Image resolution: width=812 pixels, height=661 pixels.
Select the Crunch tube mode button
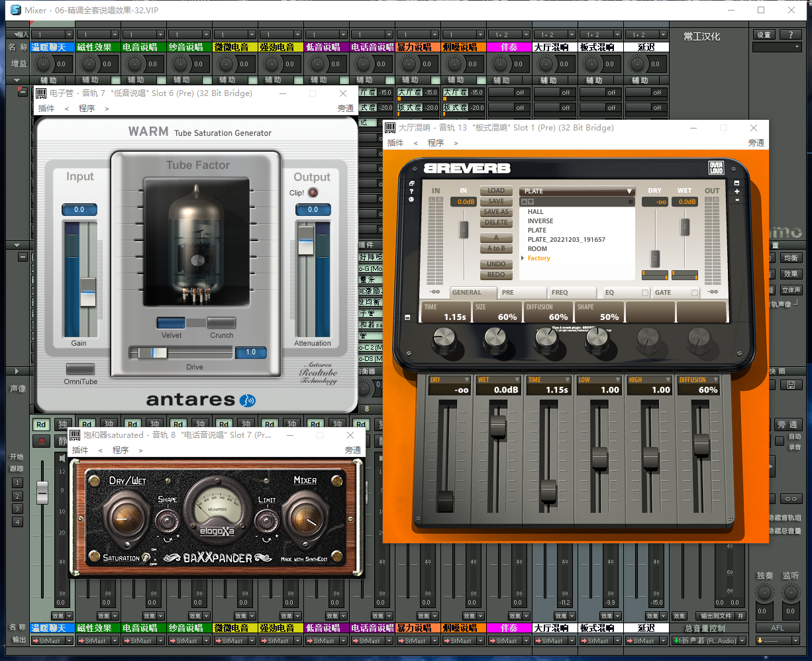pos(221,323)
